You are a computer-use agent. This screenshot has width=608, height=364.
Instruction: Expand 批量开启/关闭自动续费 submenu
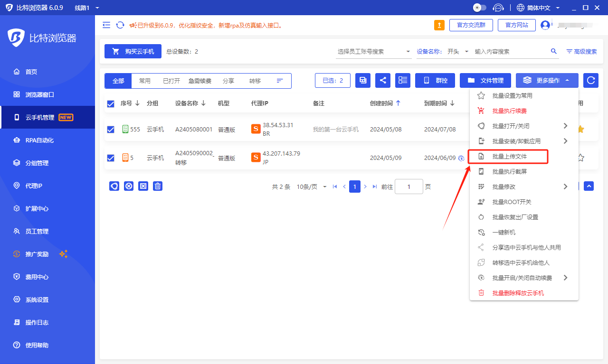[x=524, y=278]
